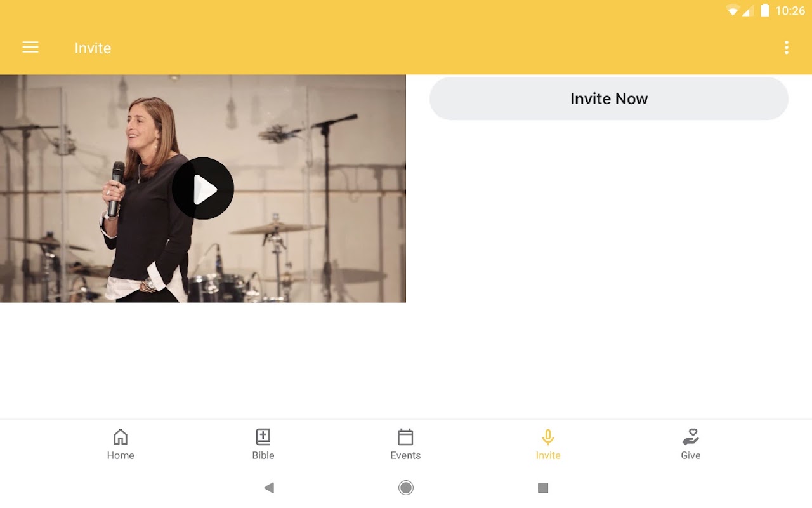
Task: Tap the battery icon in status bar
Action: (x=765, y=10)
